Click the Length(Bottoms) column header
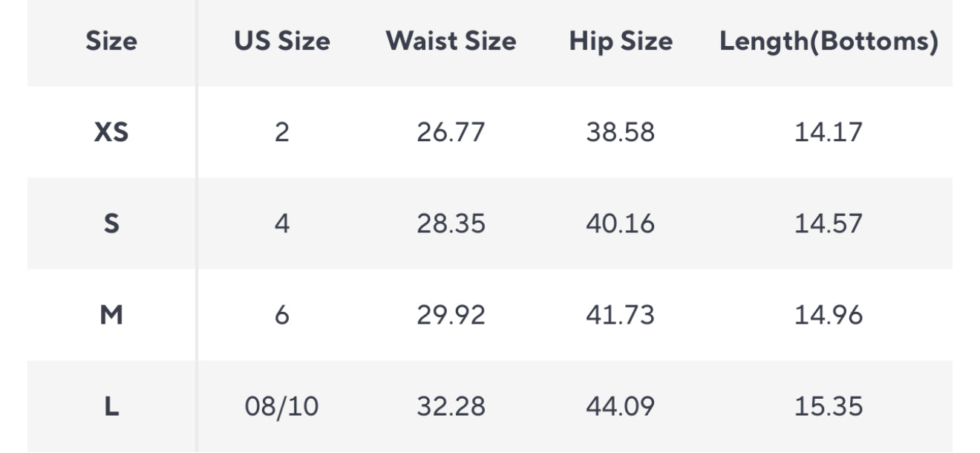The height and width of the screenshot is (453, 980). (x=829, y=42)
